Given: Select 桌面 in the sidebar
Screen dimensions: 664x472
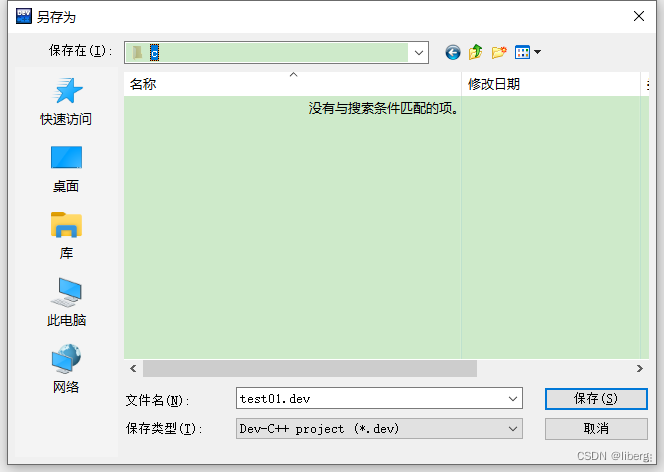Looking at the screenshot, I should [x=66, y=169].
